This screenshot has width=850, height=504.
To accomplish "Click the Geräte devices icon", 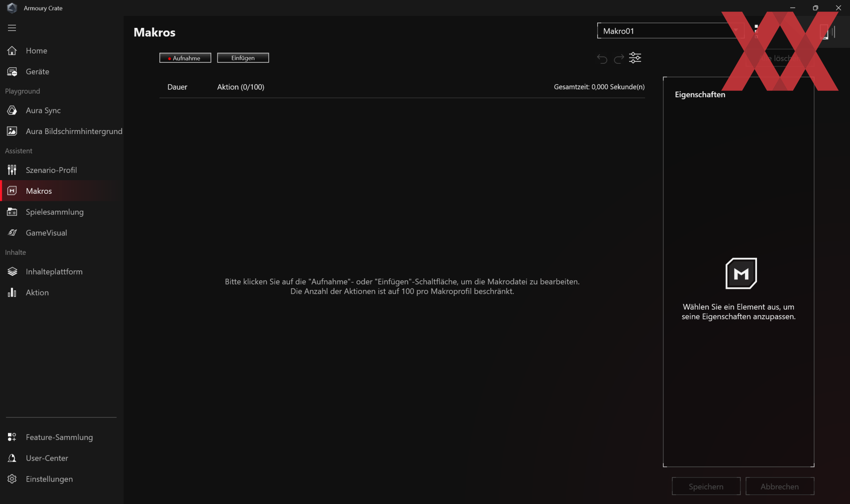I will (x=12, y=72).
